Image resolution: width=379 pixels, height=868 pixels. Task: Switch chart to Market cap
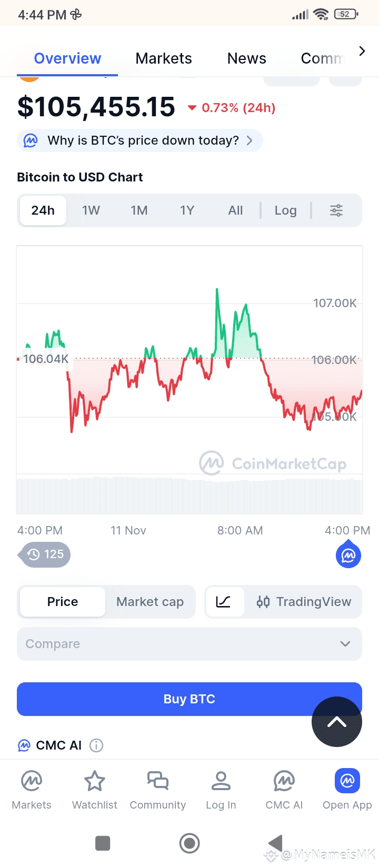tap(150, 602)
